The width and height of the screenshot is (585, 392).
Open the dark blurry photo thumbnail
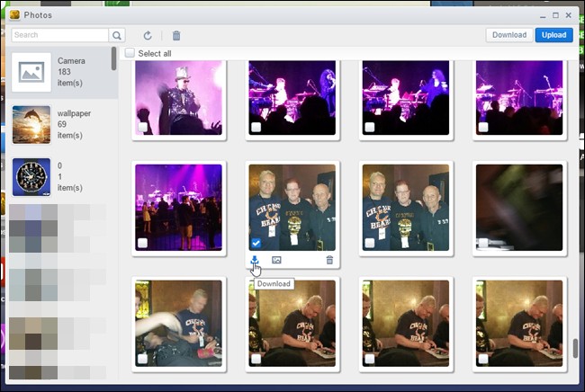pos(519,208)
